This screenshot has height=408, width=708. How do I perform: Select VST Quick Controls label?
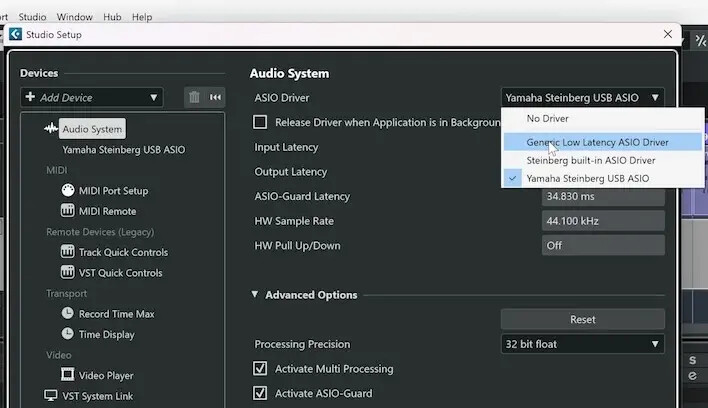click(121, 273)
